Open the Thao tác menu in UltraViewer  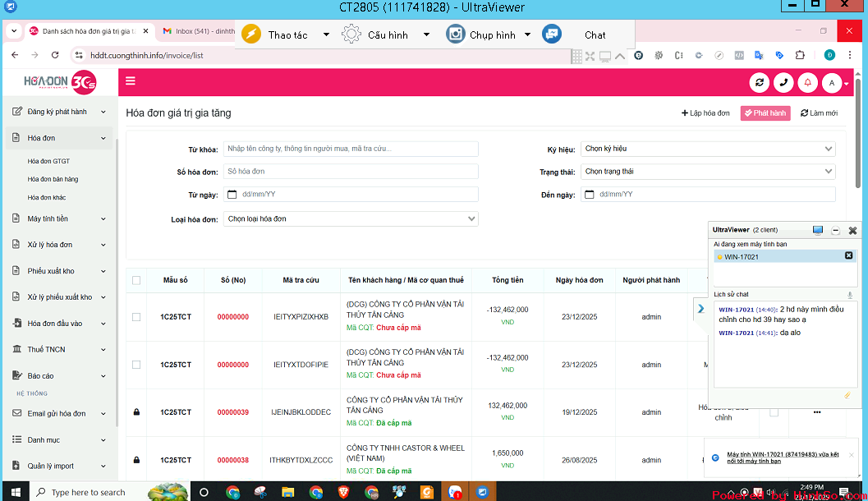pyautogui.click(x=287, y=35)
